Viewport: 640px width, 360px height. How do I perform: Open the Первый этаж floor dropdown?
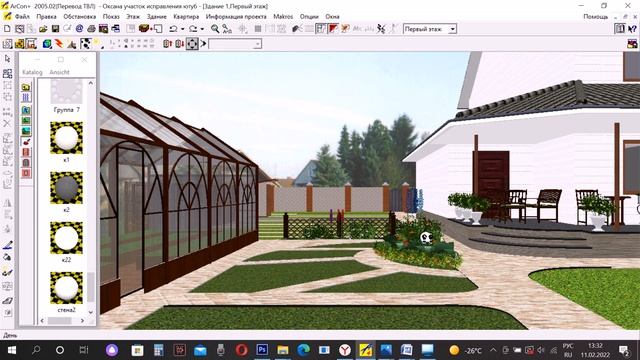coord(452,29)
